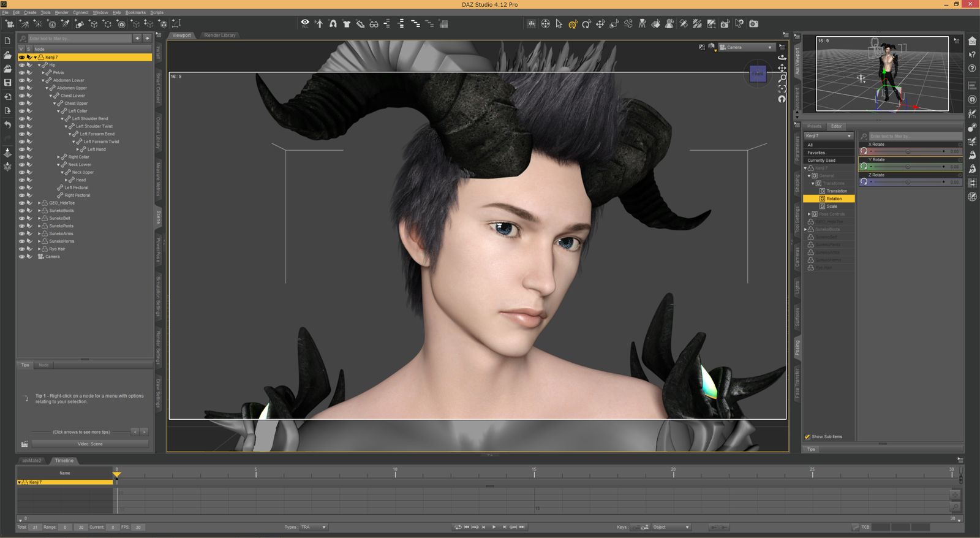Open the Bookmarks menu
Screen dimensions: 980x538
tap(135, 12)
